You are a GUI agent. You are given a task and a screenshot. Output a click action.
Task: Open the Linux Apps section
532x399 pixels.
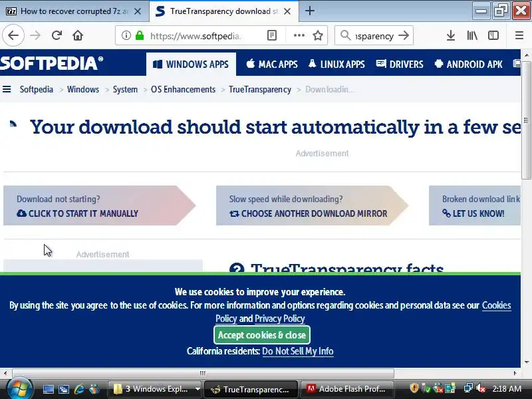coord(336,64)
